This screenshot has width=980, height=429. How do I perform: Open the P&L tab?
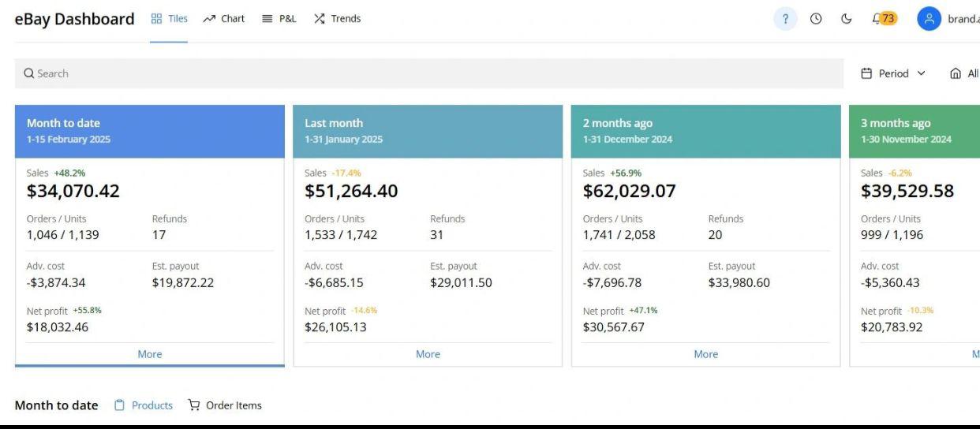click(x=279, y=19)
